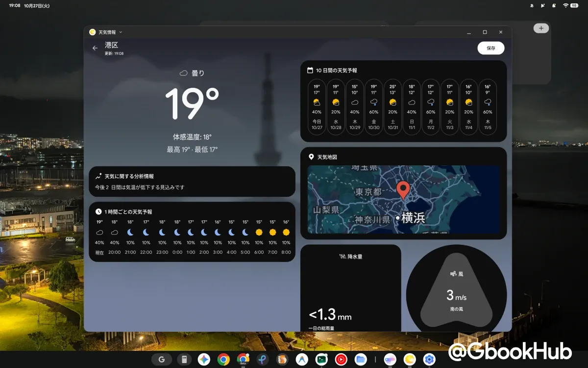Select the 今日 10/27 forecast day

pos(317,107)
